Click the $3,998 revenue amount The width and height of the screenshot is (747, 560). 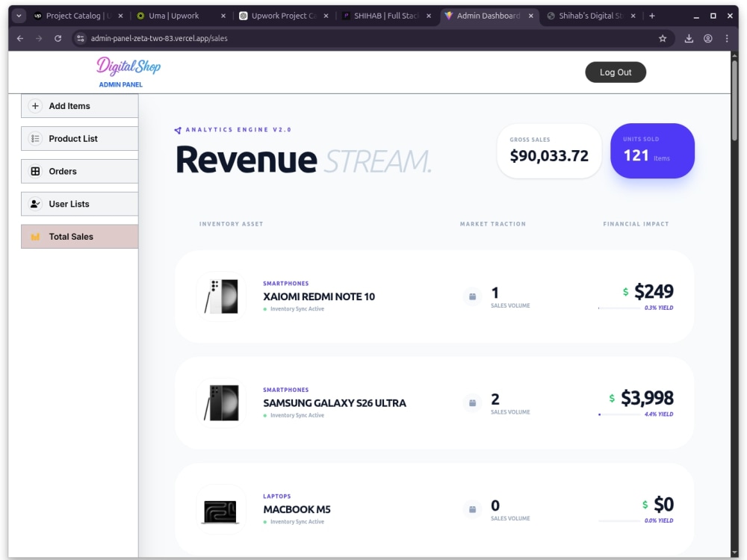pos(647,398)
